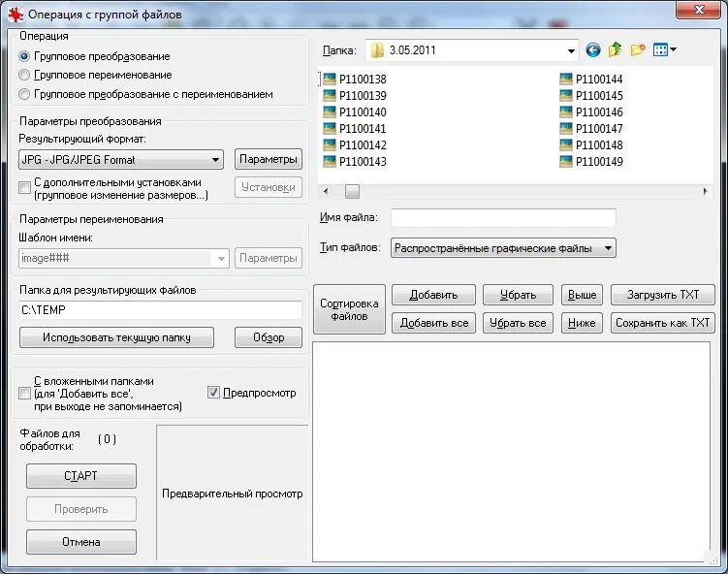The width and height of the screenshot is (728, 574).
Task: Select file P1100147 icon
Action: (x=566, y=128)
